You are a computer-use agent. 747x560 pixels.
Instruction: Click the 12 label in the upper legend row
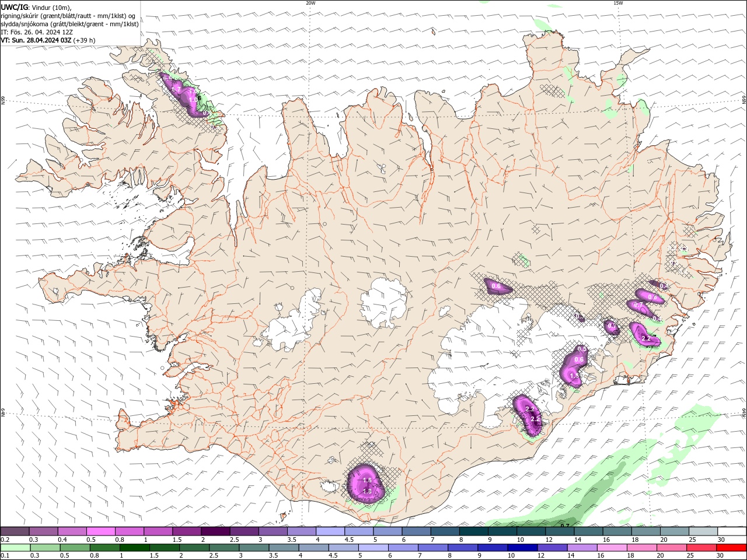pyautogui.click(x=549, y=540)
